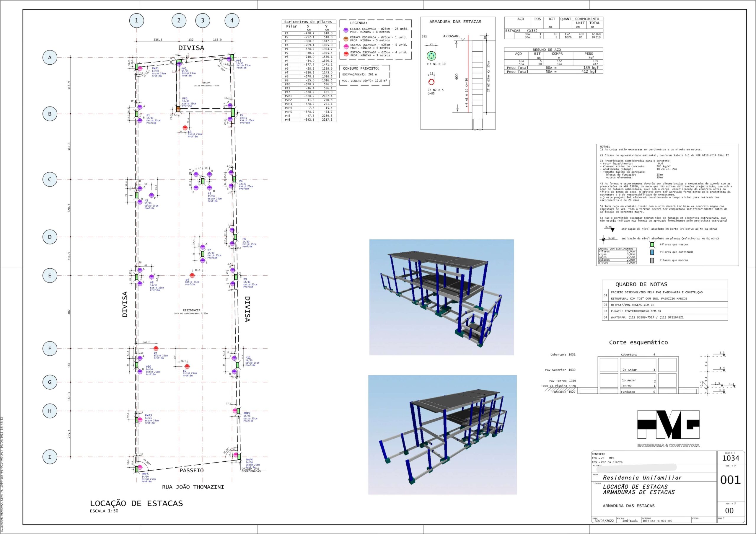Click the red pile marker E3 on plan
The image size is (756, 534).
185,128
